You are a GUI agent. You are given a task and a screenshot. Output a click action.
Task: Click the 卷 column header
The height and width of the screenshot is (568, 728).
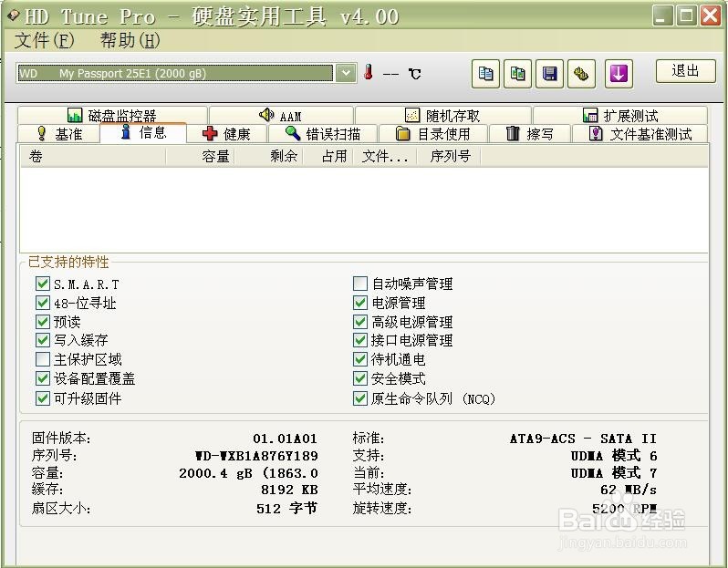(93, 157)
